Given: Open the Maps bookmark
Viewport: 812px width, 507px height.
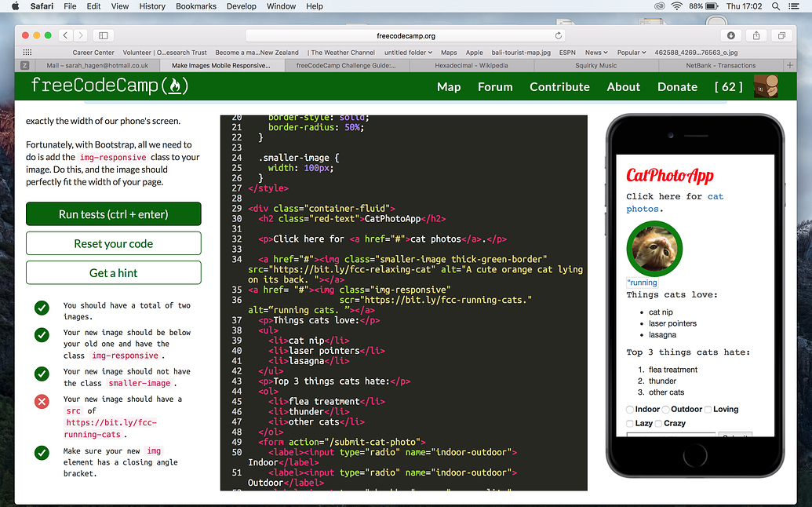Looking at the screenshot, I should pyautogui.click(x=449, y=53).
